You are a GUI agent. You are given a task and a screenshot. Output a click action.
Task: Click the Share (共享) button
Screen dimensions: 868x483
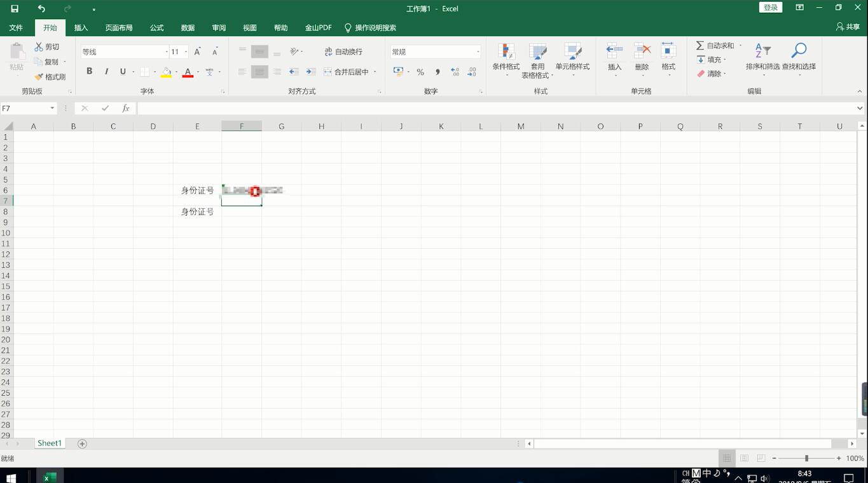[848, 27]
